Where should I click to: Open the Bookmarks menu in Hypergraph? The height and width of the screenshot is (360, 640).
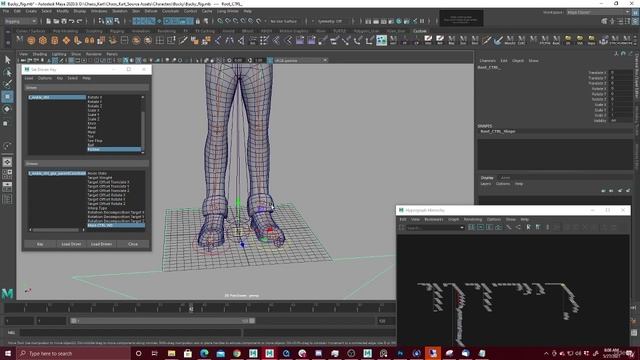[x=433, y=220]
